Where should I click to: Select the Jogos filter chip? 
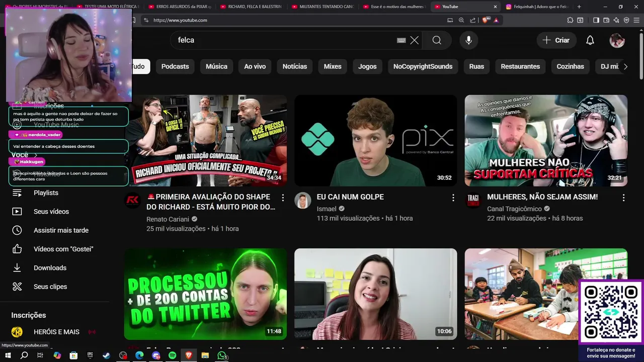pos(367,66)
